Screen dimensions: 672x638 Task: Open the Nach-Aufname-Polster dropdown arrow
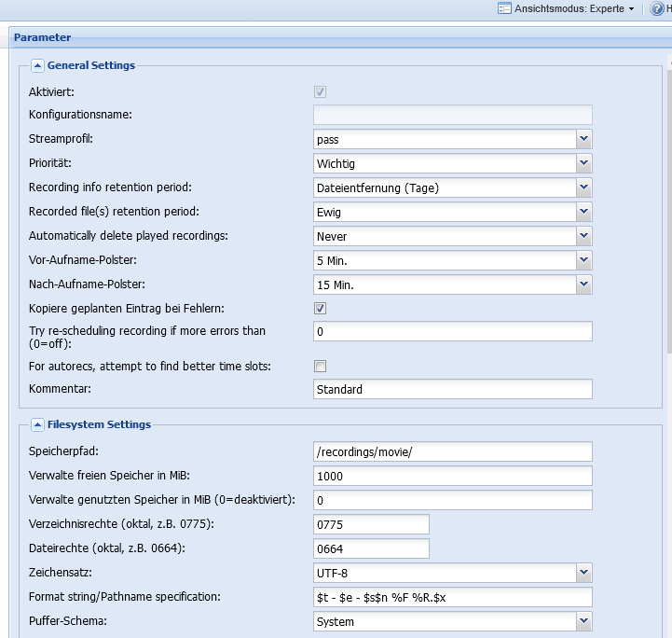pos(583,284)
